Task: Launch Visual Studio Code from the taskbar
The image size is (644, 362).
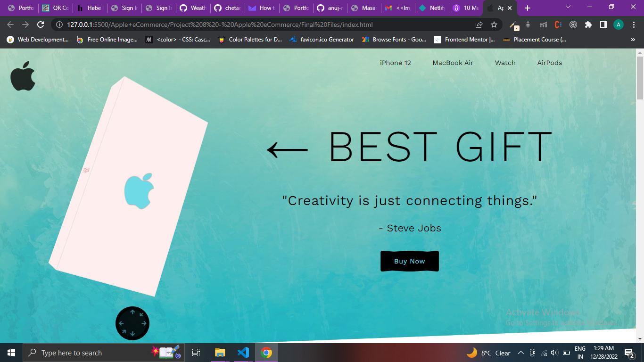Action: point(243,353)
